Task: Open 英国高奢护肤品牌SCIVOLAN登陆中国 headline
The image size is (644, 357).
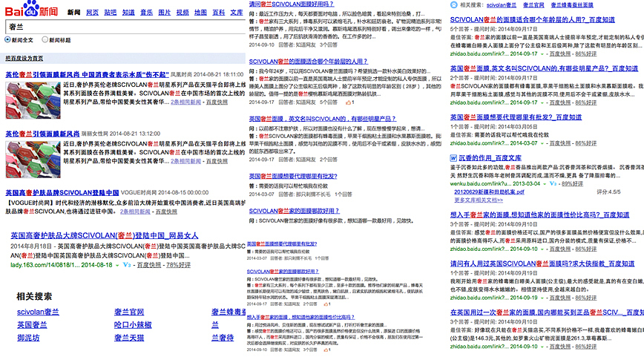Action: tap(62, 193)
